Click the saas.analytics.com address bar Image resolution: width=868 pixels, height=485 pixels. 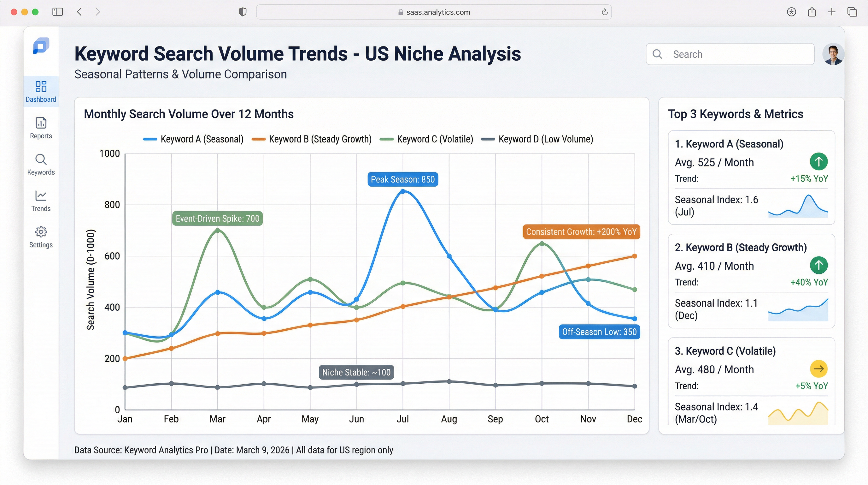click(x=434, y=12)
